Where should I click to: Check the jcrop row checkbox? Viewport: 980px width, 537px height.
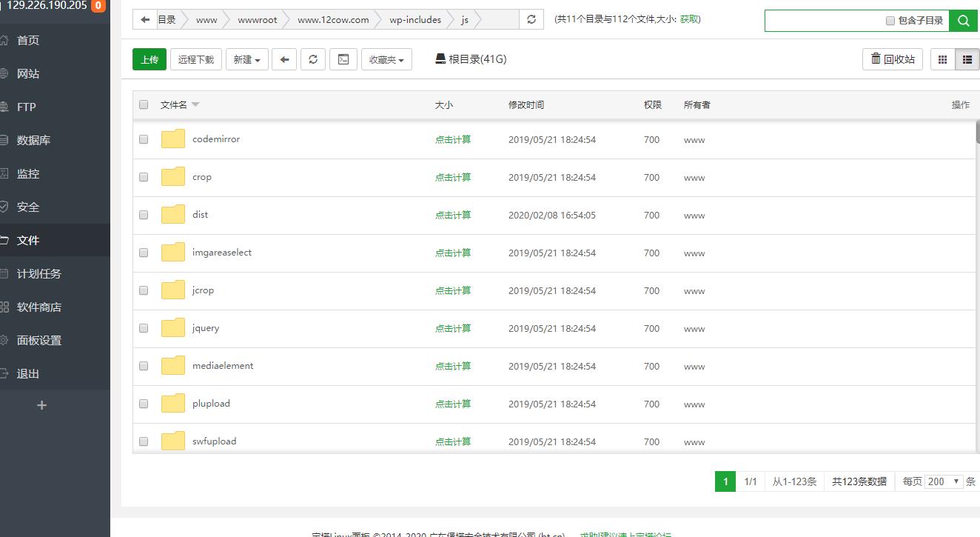point(144,290)
